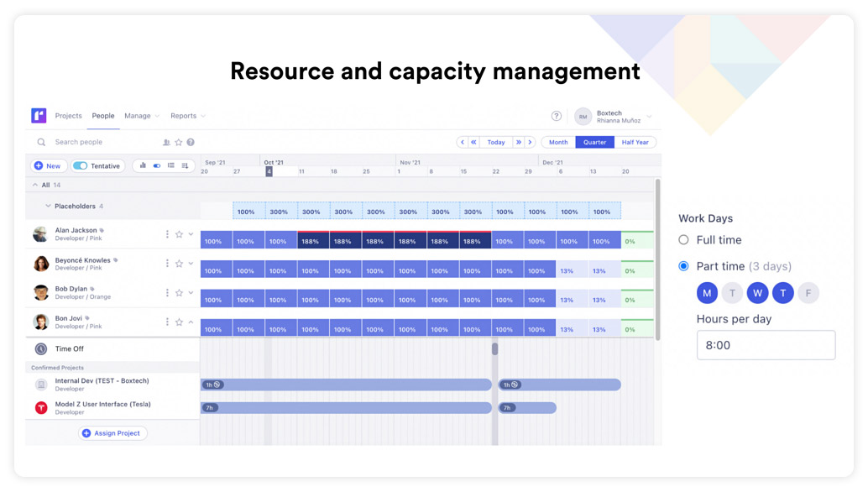
Task: Click the Today button
Action: pyautogui.click(x=496, y=143)
